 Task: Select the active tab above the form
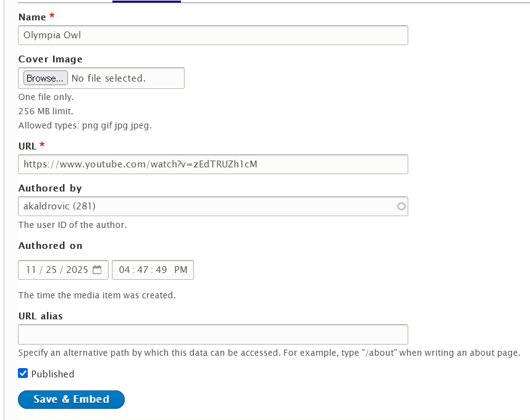(146, 3)
